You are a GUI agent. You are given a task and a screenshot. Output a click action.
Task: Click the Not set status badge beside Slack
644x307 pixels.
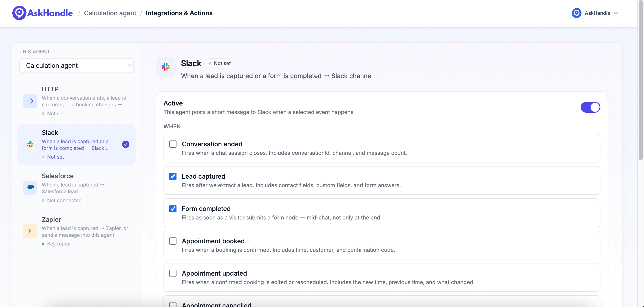(220, 64)
